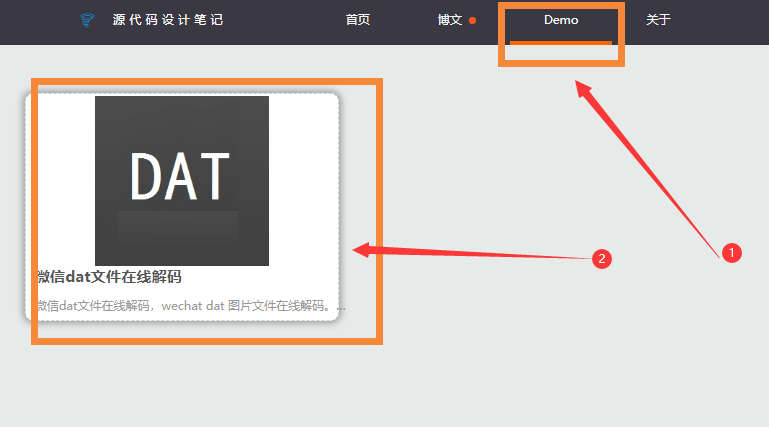Click the orange dot beside 博文

tap(472, 21)
